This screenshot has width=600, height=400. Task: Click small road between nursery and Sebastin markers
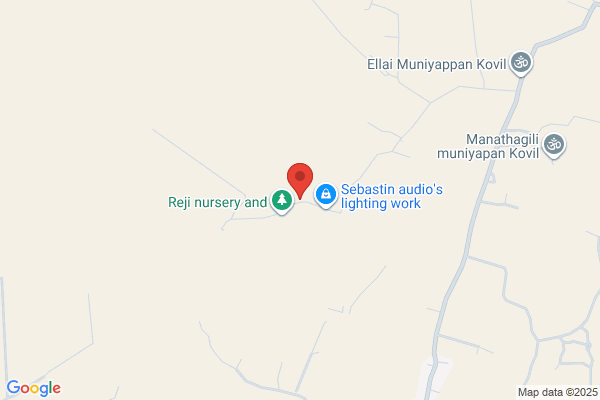pyautogui.click(x=304, y=203)
